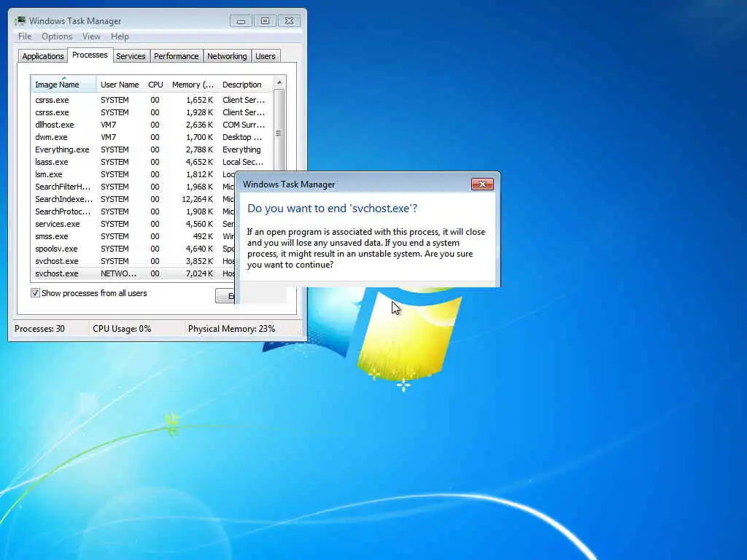This screenshot has height=560, width=747.
Task: Select the SearchProtoc... process
Action: pos(133,211)
